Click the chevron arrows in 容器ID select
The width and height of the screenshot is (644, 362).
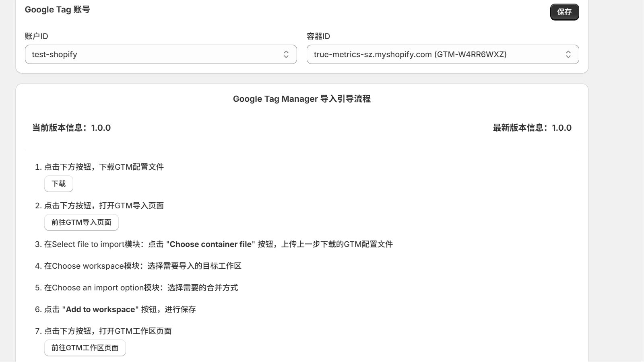pos(568,54)
